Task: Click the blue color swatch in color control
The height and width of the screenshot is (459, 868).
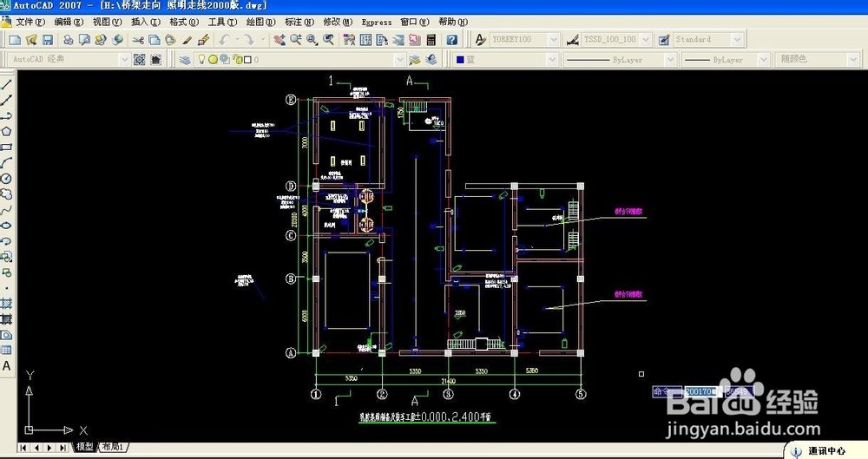Action: [x=460, y=59]
